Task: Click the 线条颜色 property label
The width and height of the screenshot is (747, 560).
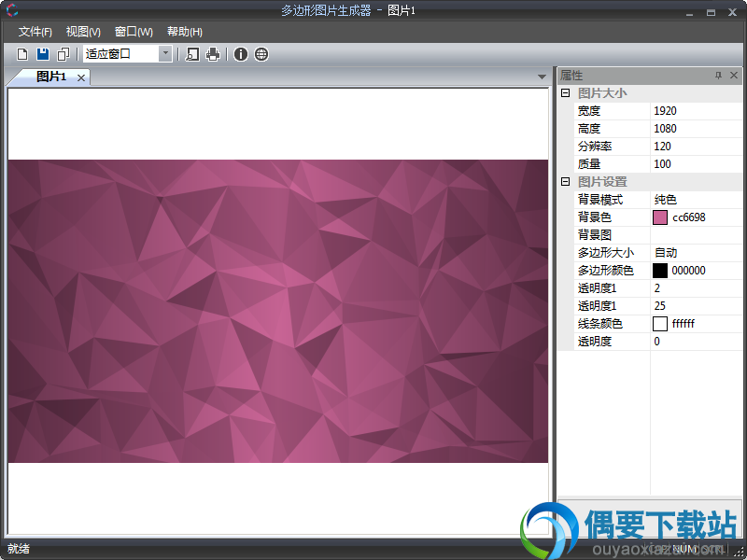Action: [x=599, y=324]
